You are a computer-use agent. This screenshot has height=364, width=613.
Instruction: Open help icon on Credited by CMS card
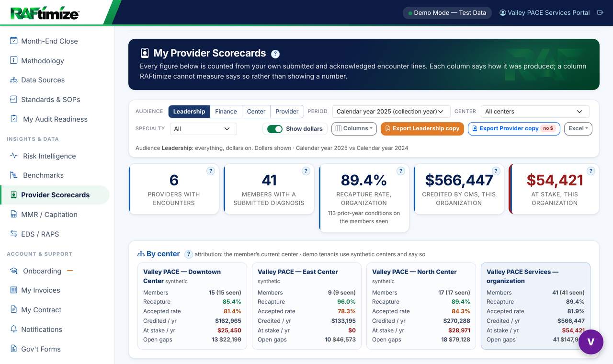coord(496,171)
